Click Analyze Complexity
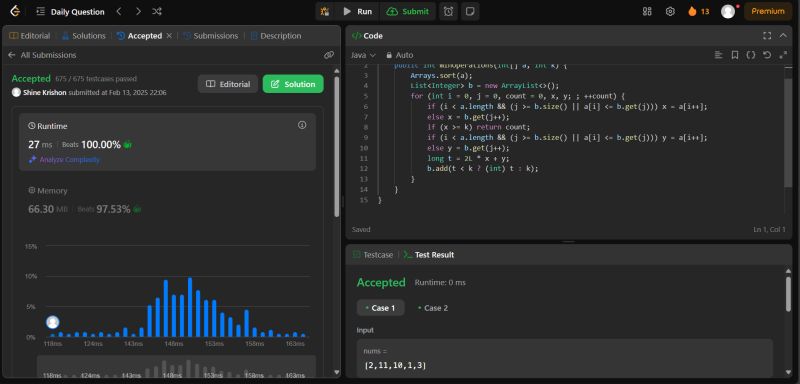 (64, 160)
